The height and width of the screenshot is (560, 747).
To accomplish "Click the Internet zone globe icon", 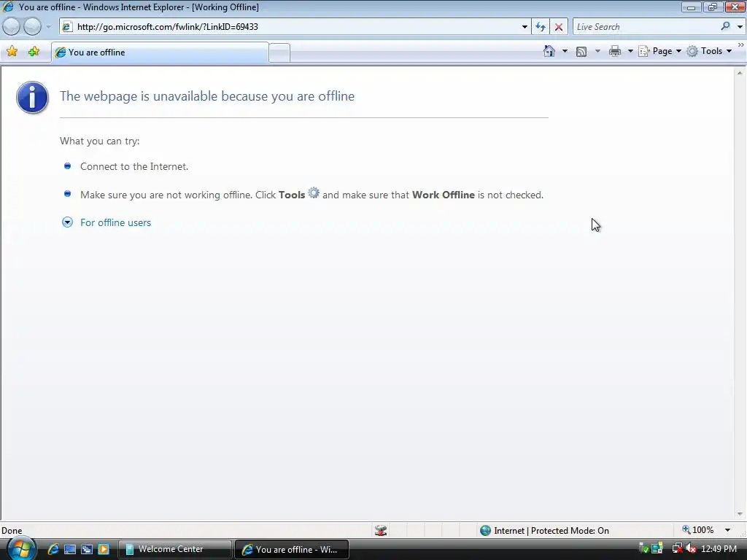I will pos(485,531).
